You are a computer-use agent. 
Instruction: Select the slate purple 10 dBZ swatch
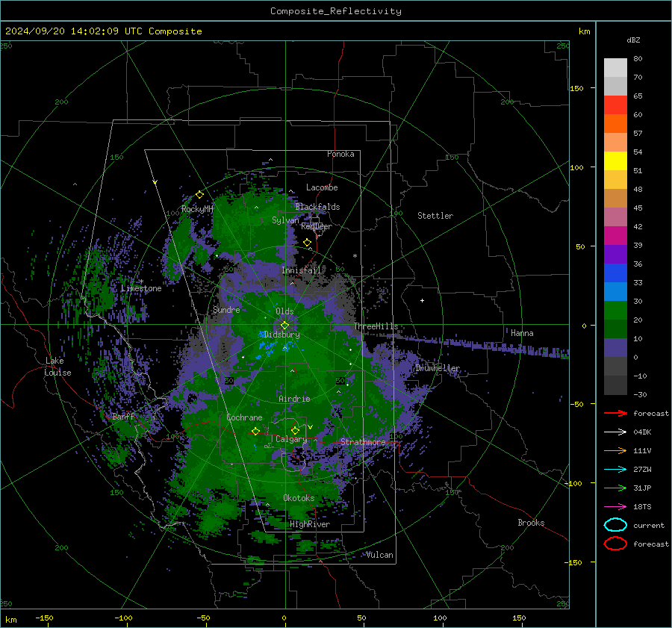click(x=615, y=347)
